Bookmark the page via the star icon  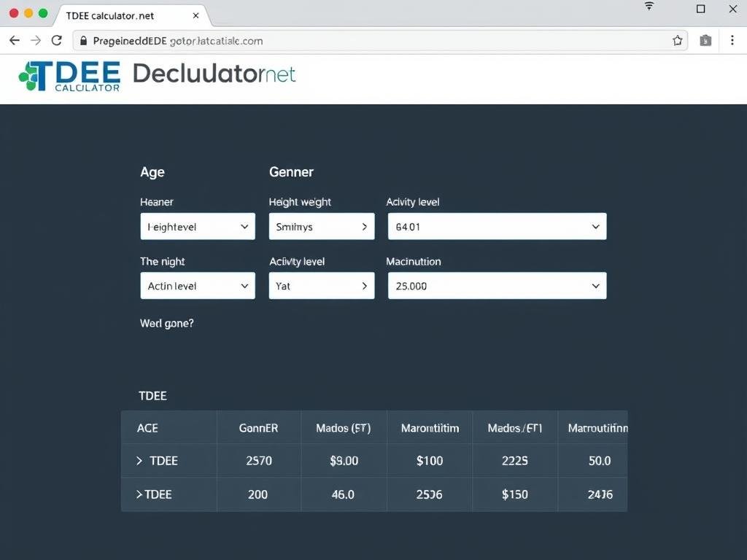coord(676,41)
